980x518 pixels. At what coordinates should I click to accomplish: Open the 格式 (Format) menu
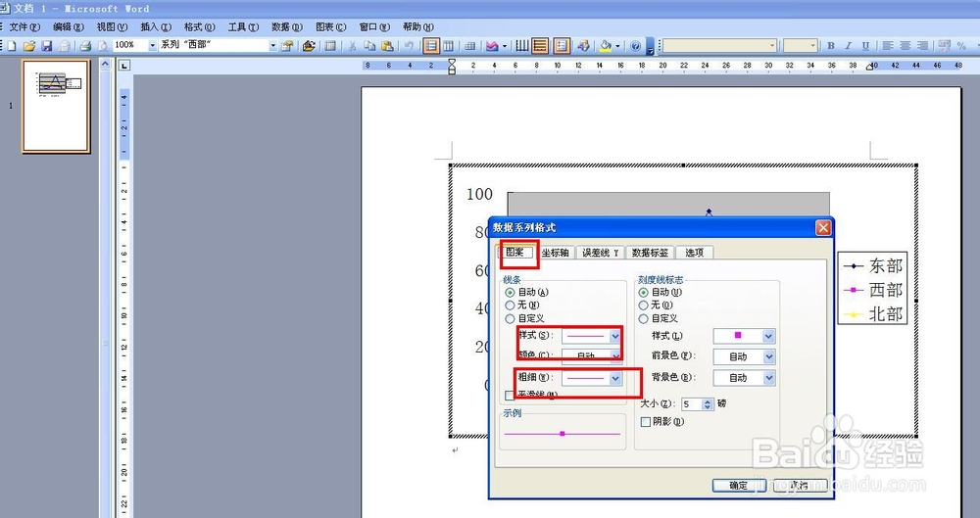pyautogui.click(x=199, y=26)
